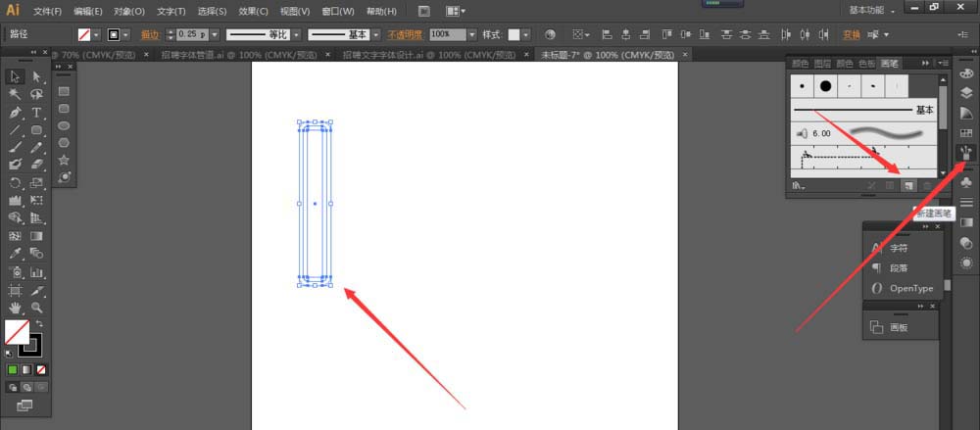Click the 变换 transform link
The width and height of the screenshot is (980, 430).
(852, 34)
